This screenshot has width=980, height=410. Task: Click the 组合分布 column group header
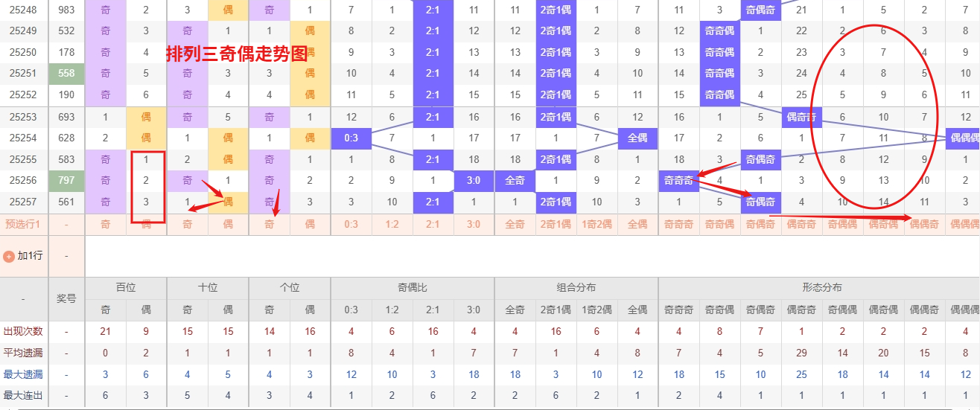[x=576, y=288]
